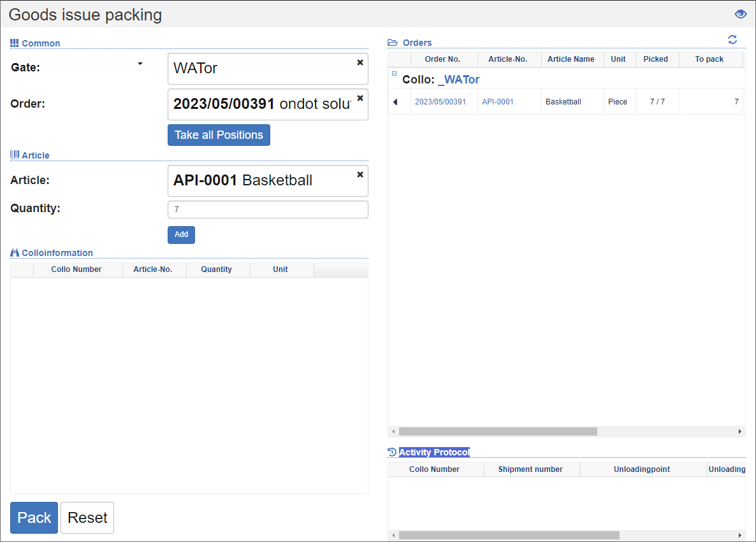
Task: Sort by Order No. column header
Action: coord(442,59)
